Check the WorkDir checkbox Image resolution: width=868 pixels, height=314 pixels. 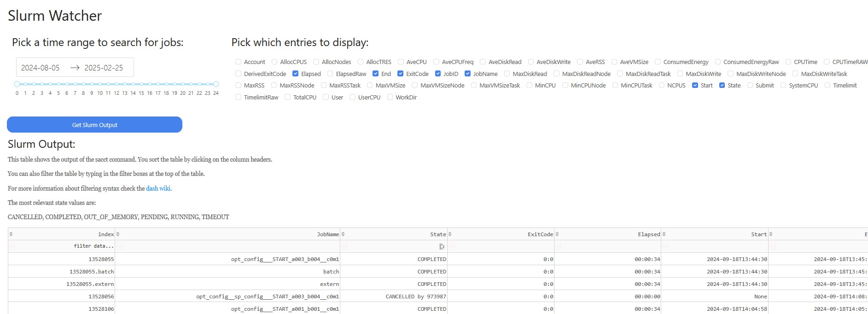coord(390,97)
